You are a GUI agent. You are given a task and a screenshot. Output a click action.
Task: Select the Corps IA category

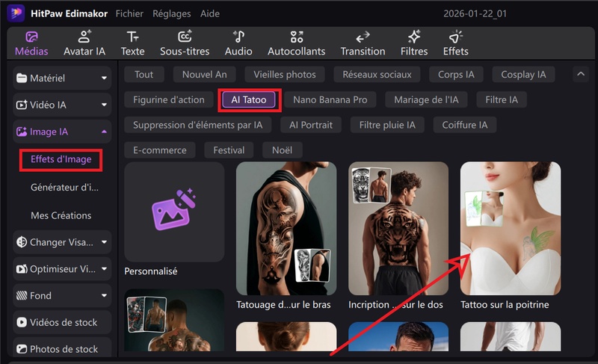coord(456,74)
